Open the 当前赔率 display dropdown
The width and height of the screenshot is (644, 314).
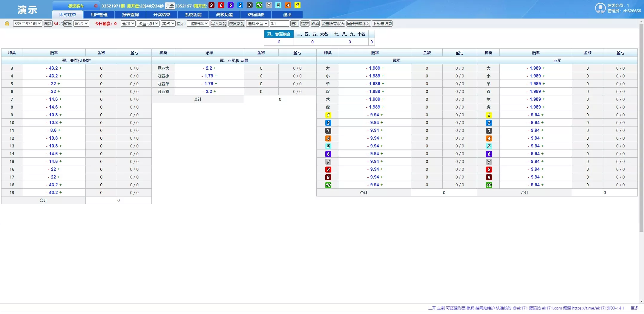tap(198, 24)
